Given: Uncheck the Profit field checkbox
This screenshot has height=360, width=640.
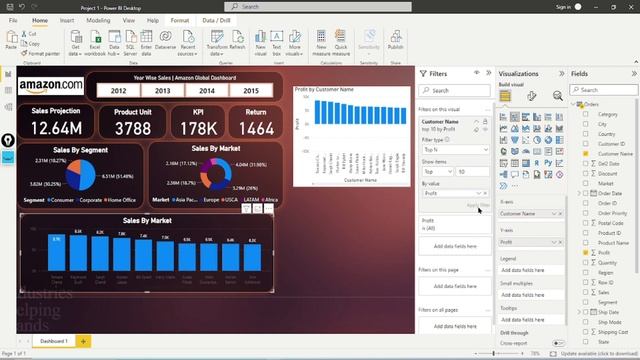Looking at the screenshot, I should [586, 253].
